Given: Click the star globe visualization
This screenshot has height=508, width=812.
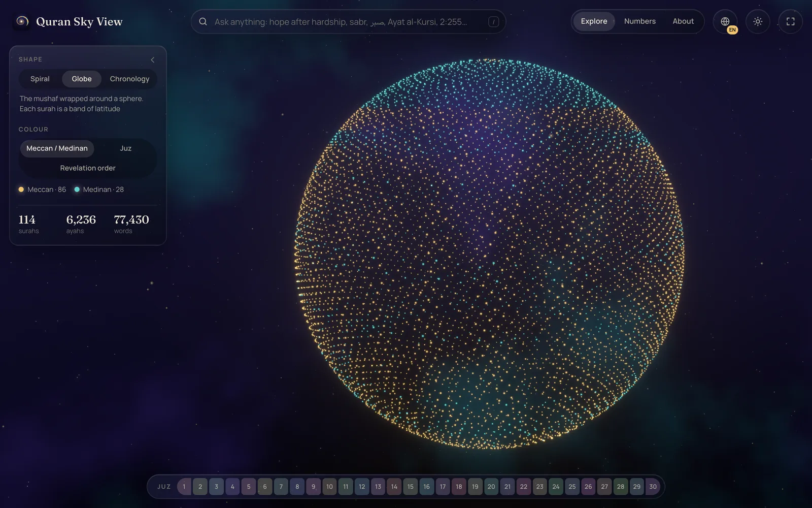Looking at the screenshot, I should (x=489, y=254).
